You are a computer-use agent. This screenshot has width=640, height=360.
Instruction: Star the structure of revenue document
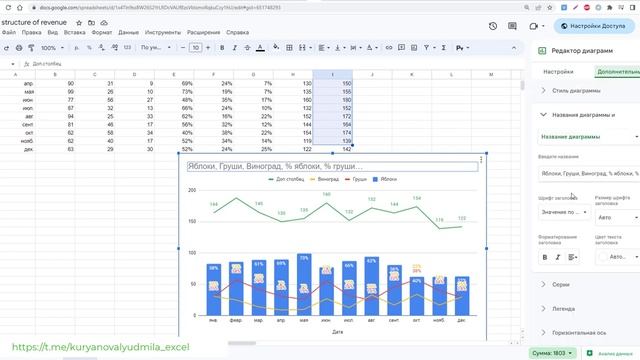click(x=79, y=23)
